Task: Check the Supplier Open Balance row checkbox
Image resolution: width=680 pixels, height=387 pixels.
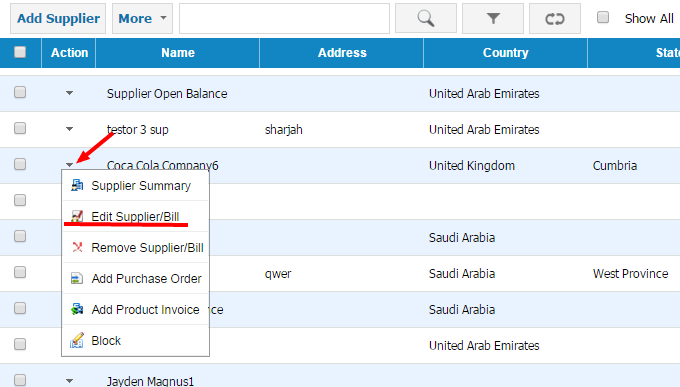Action: click(x=20, y=92)
